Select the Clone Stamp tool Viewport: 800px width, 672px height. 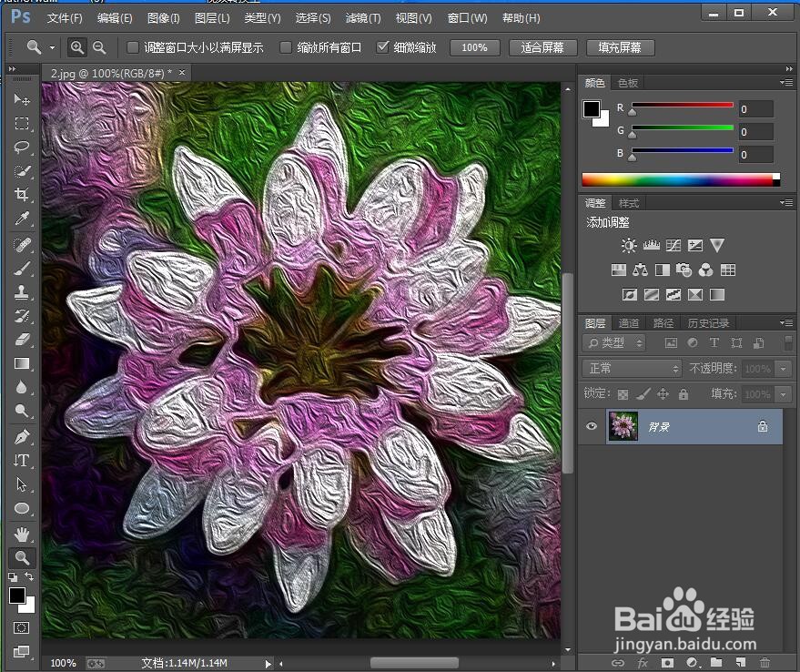[22, 292]
